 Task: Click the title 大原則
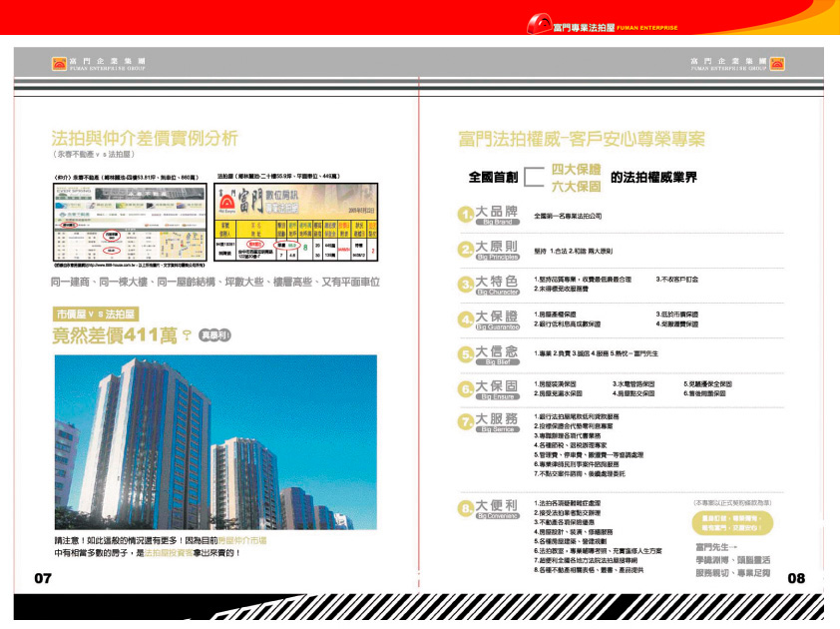(x=497, y=247)
